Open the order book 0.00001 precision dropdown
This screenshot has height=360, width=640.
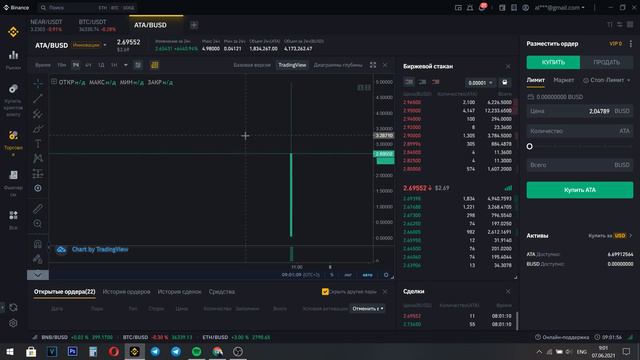pyautogui.click(x=480, y=83)
